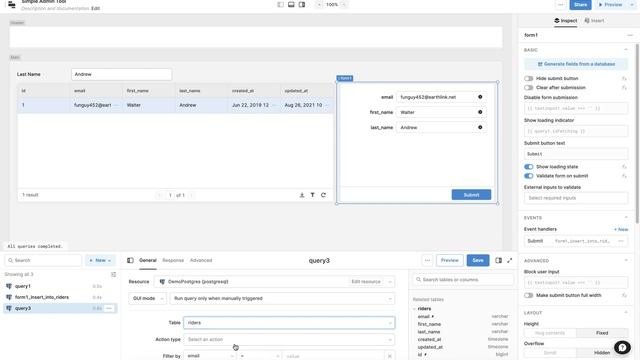Open the table filter icon
The image size is (640, 360).
click(313, 195)
